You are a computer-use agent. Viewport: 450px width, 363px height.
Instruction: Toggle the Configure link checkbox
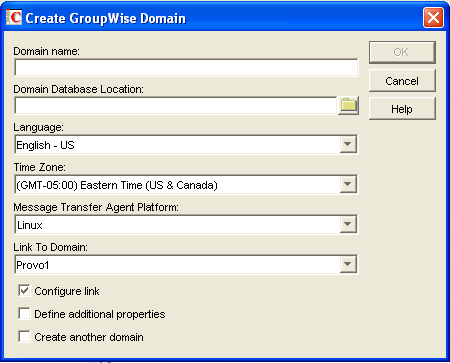pyautogui.click(x=24, y=291)
